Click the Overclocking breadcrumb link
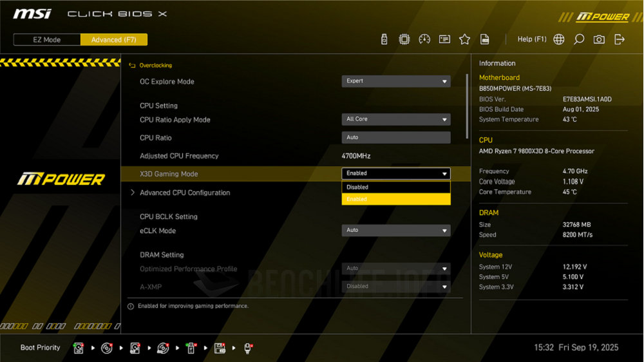Viewport: 644px width, 362px height. coord(156,65)
